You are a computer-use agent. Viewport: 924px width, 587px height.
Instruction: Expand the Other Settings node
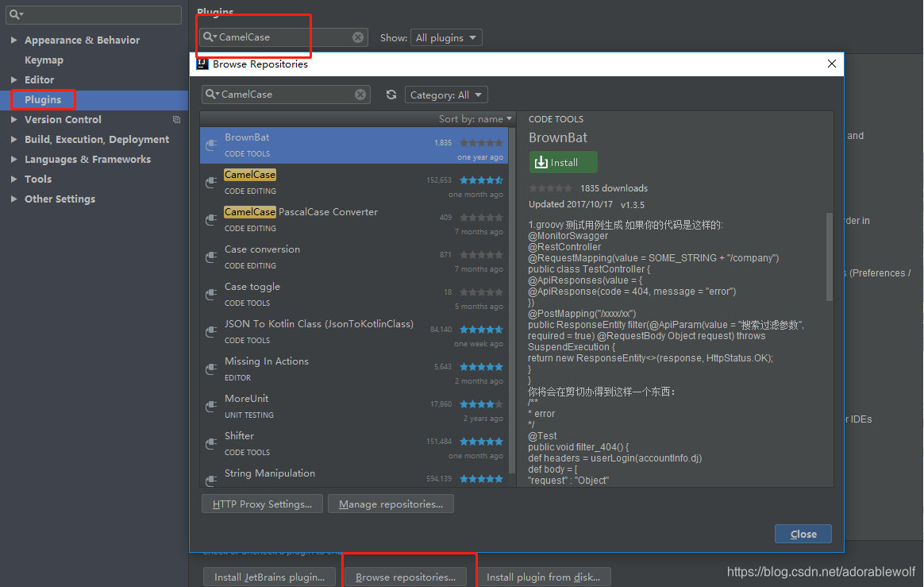pos(13,199)
